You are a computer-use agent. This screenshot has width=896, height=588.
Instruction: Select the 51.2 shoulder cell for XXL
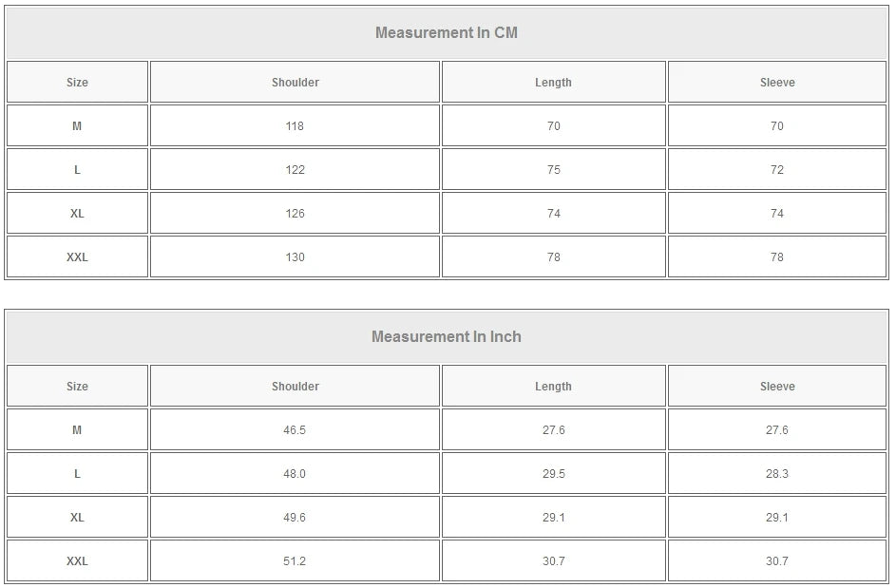pyautogui.click(x=295, y=561)
